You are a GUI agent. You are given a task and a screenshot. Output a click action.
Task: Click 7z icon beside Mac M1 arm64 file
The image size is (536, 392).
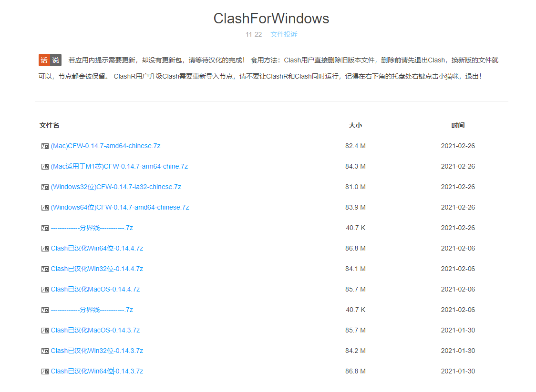pyautogui.click(x=45, y=167)
